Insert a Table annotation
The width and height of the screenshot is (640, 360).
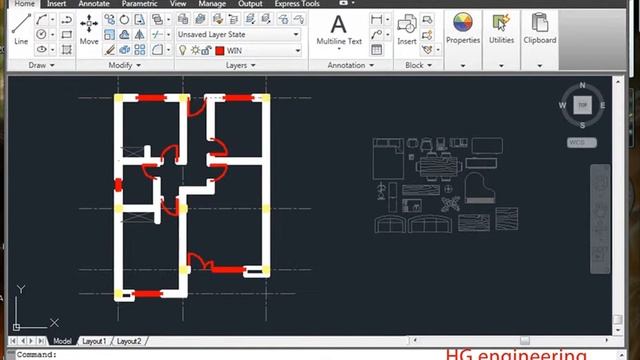(376, 49)
